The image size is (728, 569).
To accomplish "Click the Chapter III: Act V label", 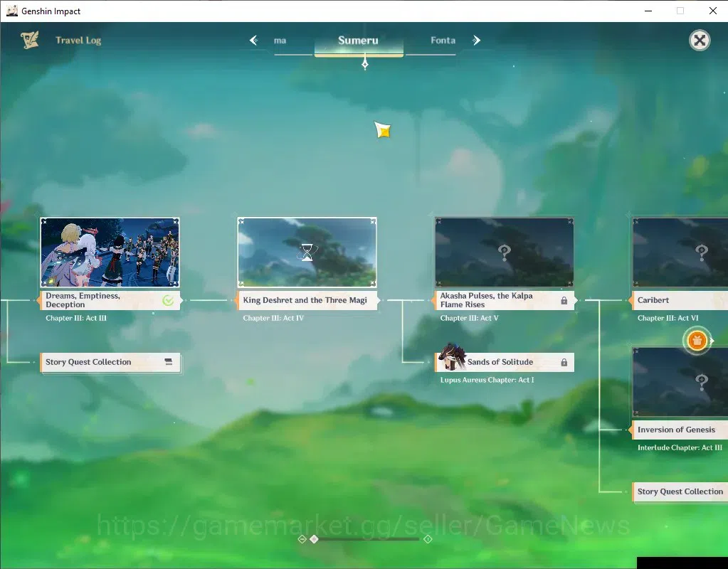I will click(x=470, y=318).
